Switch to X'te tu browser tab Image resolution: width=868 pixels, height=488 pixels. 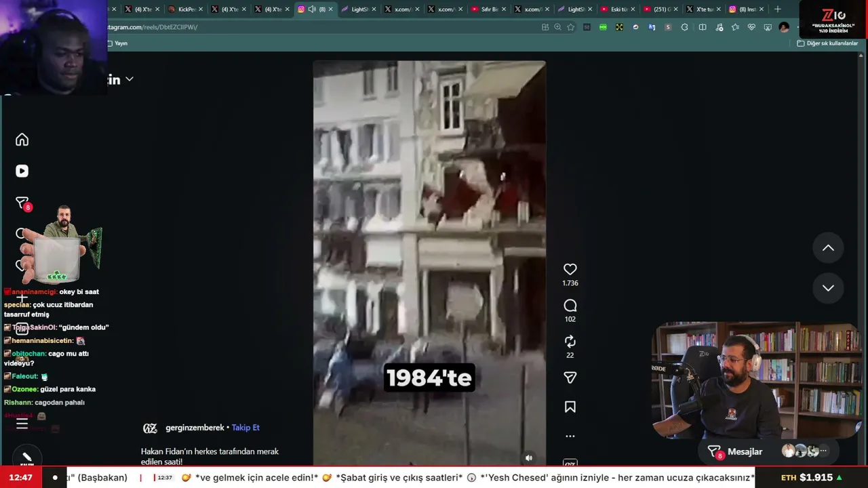[x=702, y=9]
